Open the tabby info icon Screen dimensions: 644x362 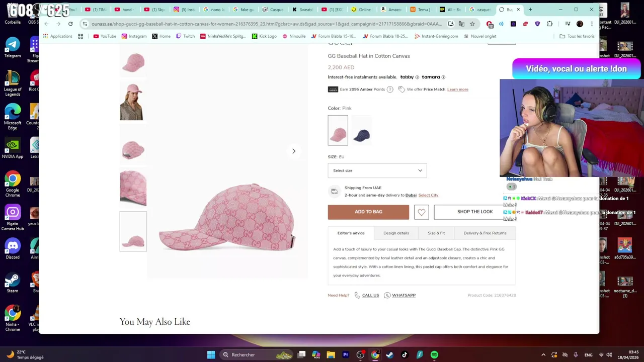pos(417,77)
